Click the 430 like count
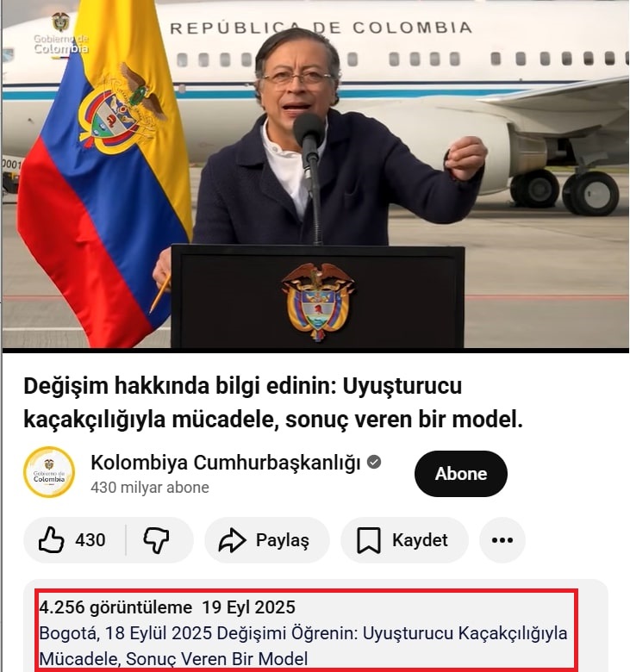 pos(90,540)
